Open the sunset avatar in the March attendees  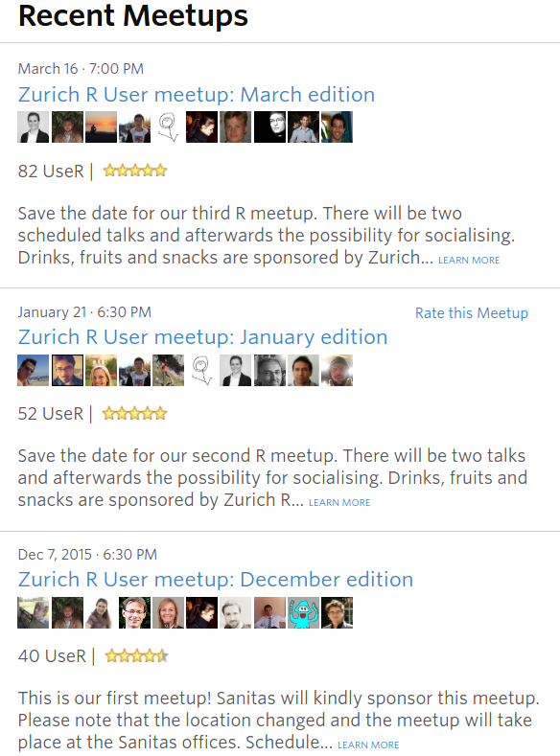pyautogui.click(x=101, y=127)
